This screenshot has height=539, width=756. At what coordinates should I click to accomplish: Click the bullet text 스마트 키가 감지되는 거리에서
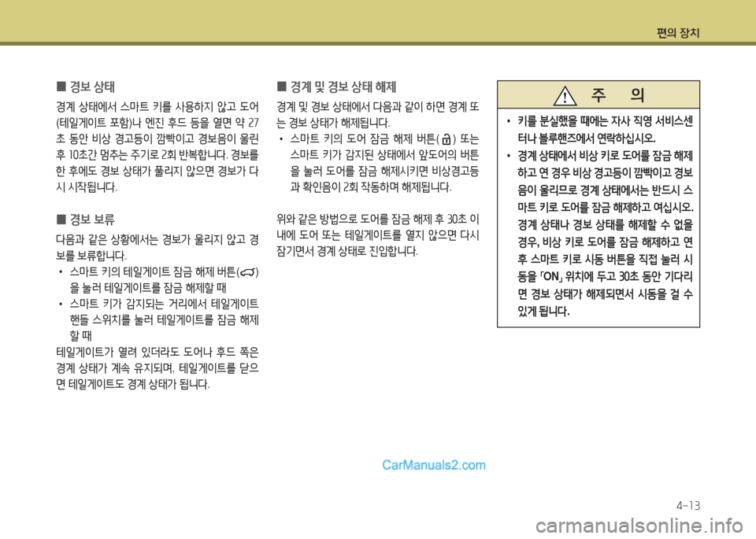[x=164, y=305]
